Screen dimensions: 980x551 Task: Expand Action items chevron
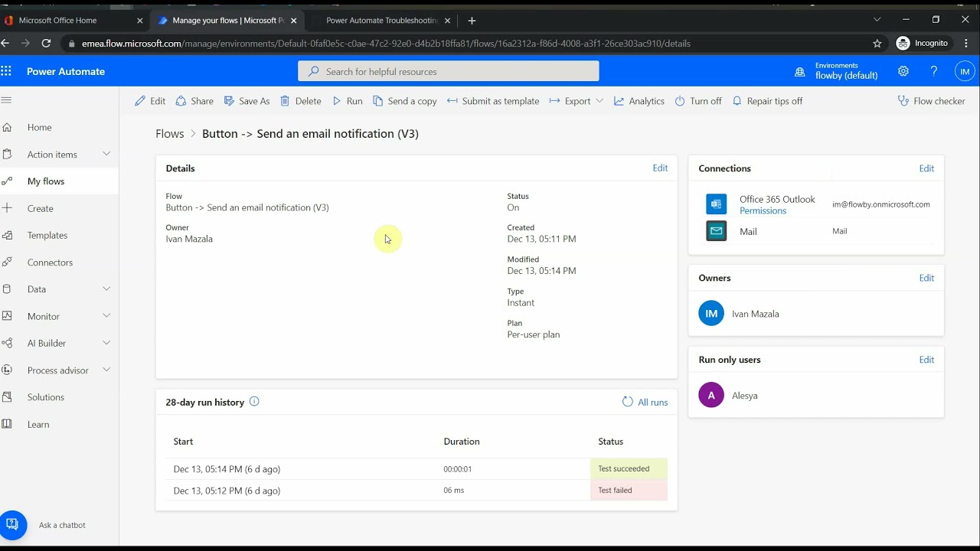(x=106, y=154)
